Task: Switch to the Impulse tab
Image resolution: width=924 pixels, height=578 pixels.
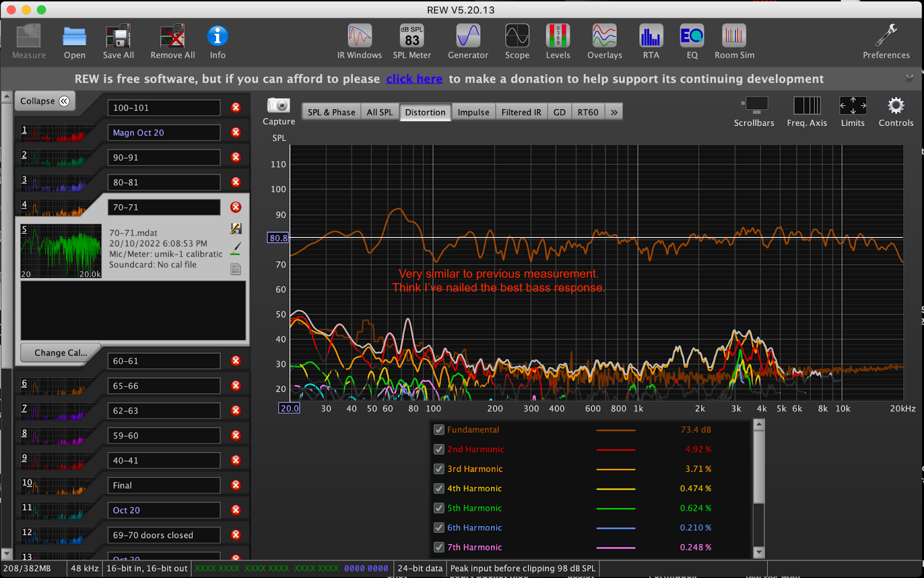Action: point(473,112)
